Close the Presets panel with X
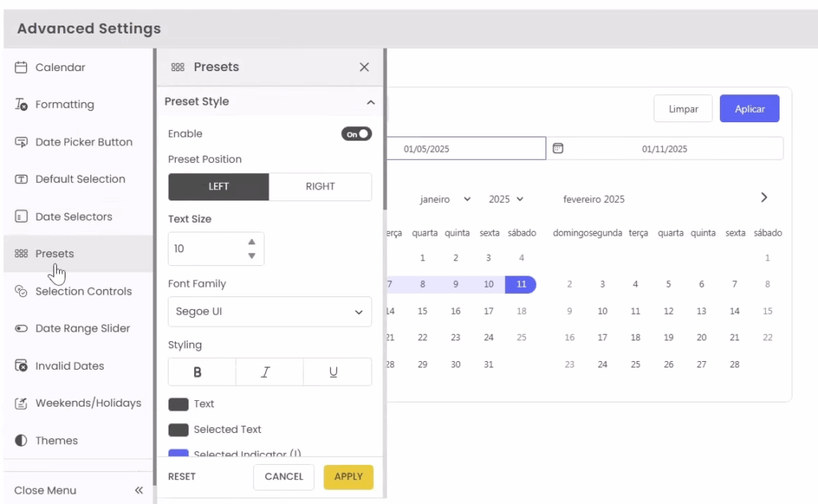This screenshot has width=818, height=504. pos(364,67)
